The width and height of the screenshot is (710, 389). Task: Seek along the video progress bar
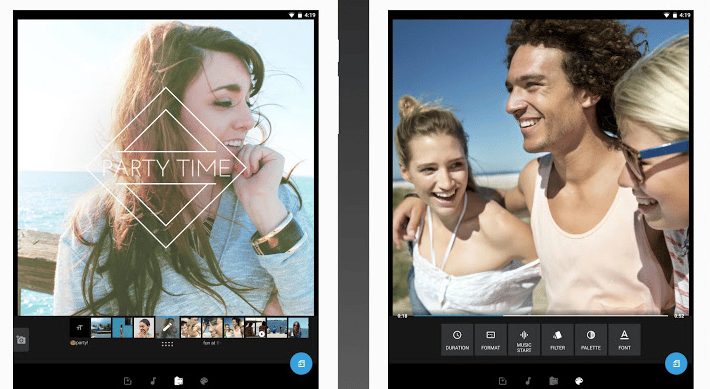tap(541, 316)
